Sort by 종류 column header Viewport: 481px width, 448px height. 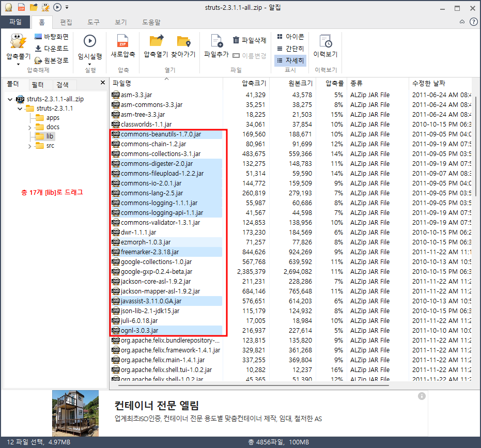point(378,83)
